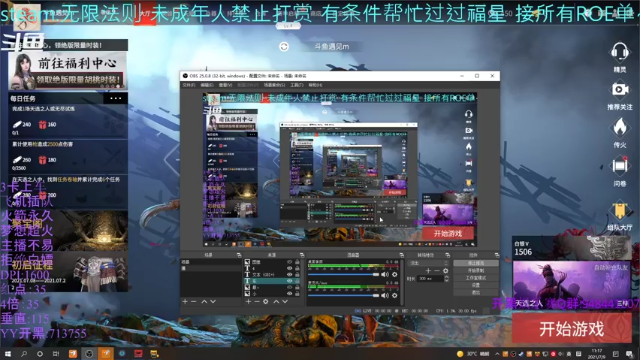Open source properties gear in sources panel
Viewport: 640px width, 360px height.
coord(266,302)
